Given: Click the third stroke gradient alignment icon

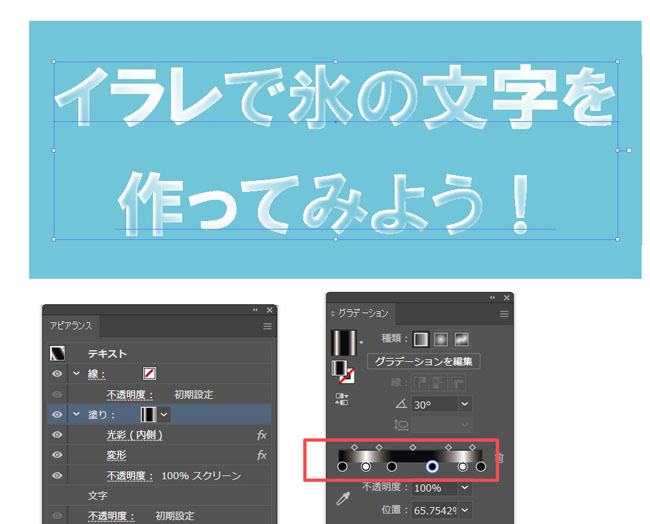Looking at the screenshot, I should point(457,383).
